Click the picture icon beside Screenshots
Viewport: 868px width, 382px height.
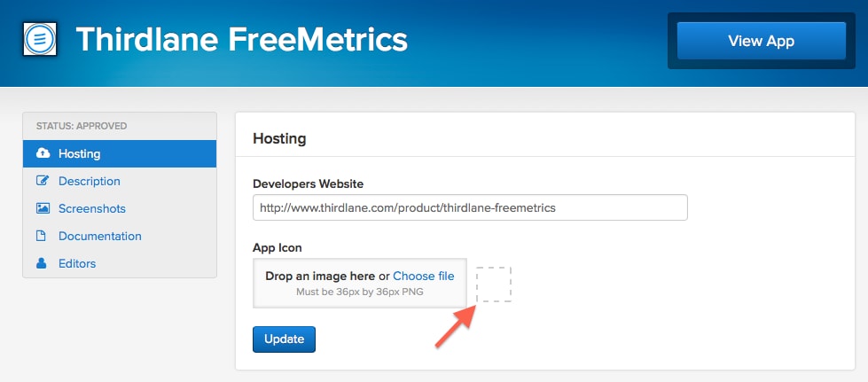click(x=43, y=208)
